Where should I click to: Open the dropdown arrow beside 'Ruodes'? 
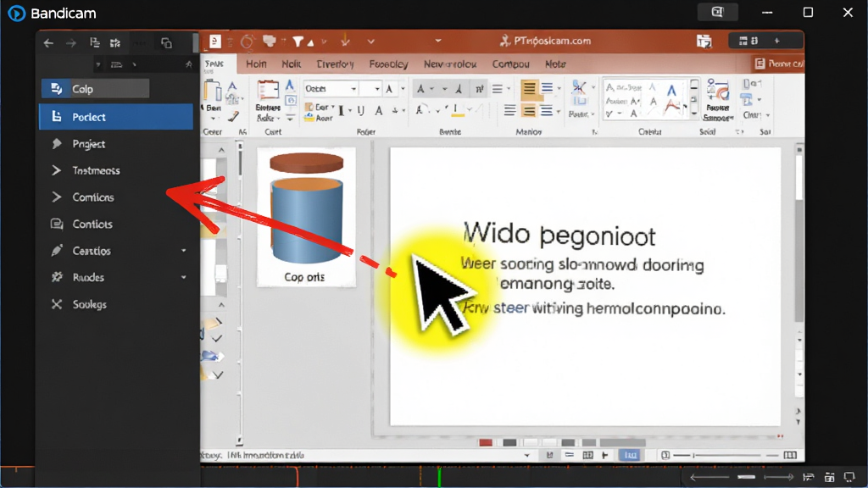point(184,277)
